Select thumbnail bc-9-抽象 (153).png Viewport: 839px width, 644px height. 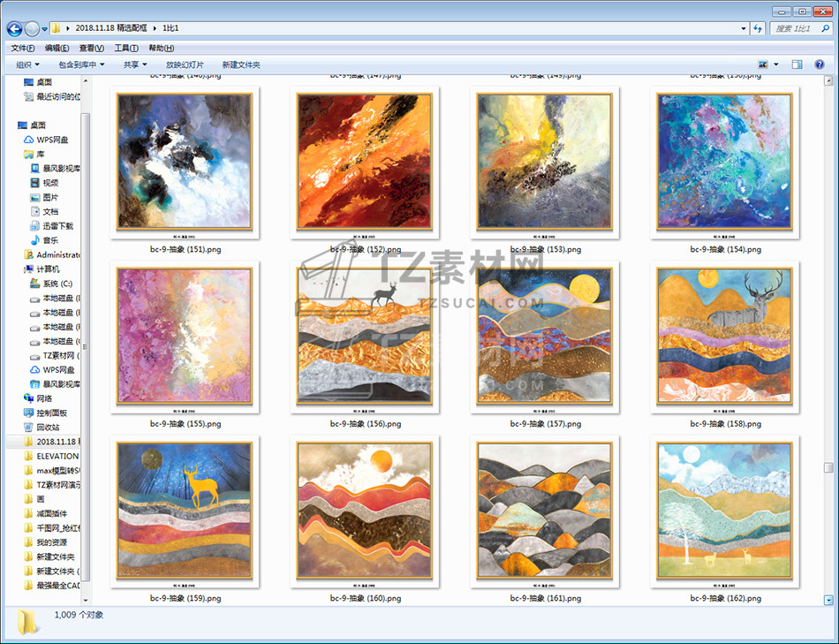545,163
